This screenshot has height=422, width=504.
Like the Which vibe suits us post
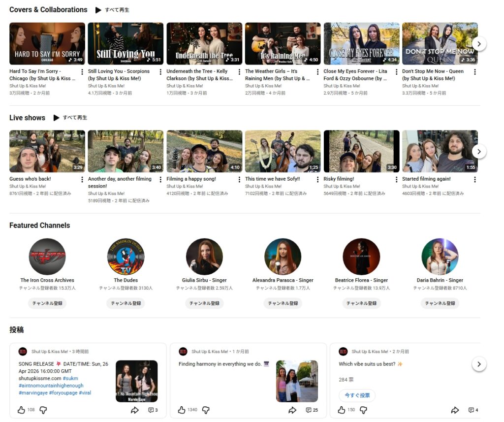(x=342, y=410)
